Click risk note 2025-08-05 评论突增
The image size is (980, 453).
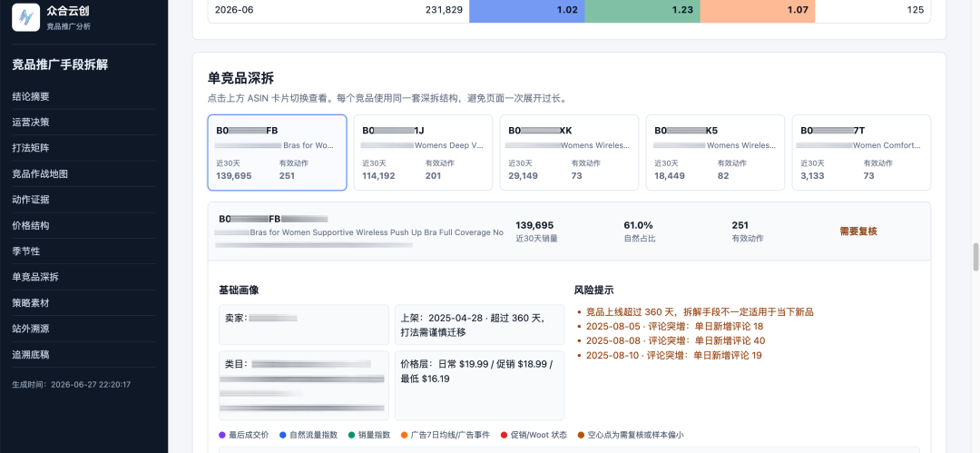[x=674, y=326]
